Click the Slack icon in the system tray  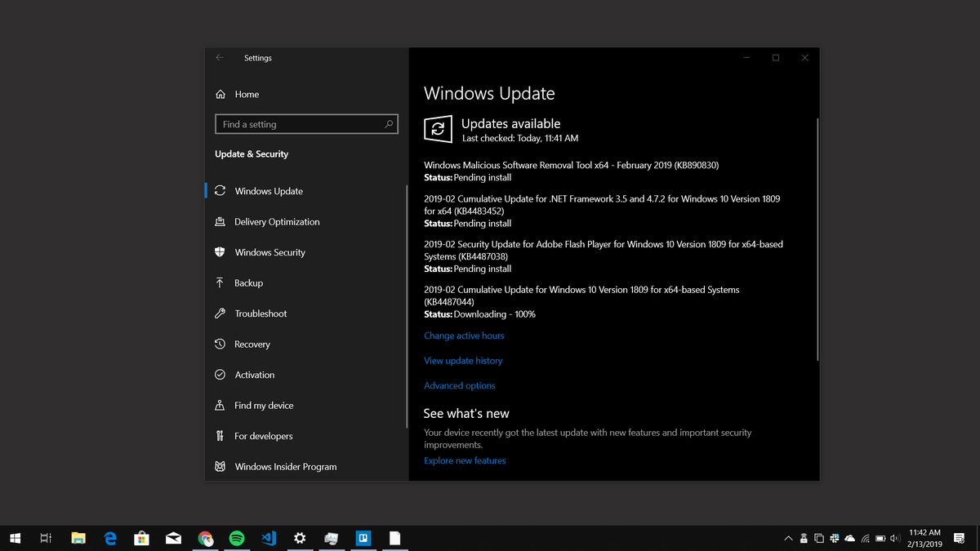[x=835, y=539]
